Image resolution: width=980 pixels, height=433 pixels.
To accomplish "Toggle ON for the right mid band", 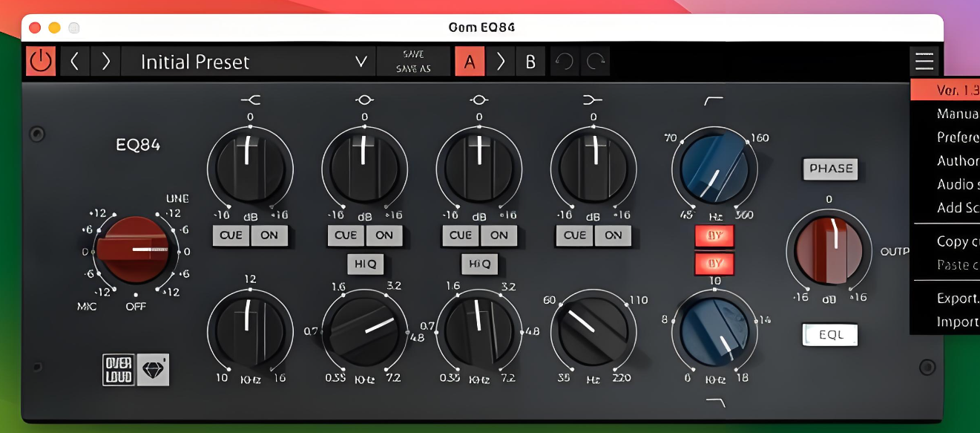I will click(x=499, y=235).
